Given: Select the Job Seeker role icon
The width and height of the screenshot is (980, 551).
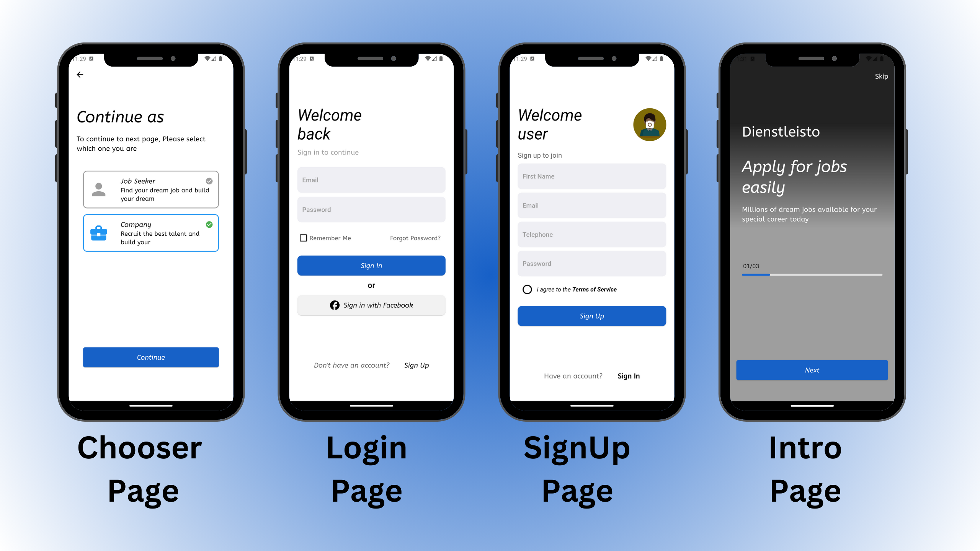Looking at the screenshot, I should pyautogui.click(x=100, y=190).
